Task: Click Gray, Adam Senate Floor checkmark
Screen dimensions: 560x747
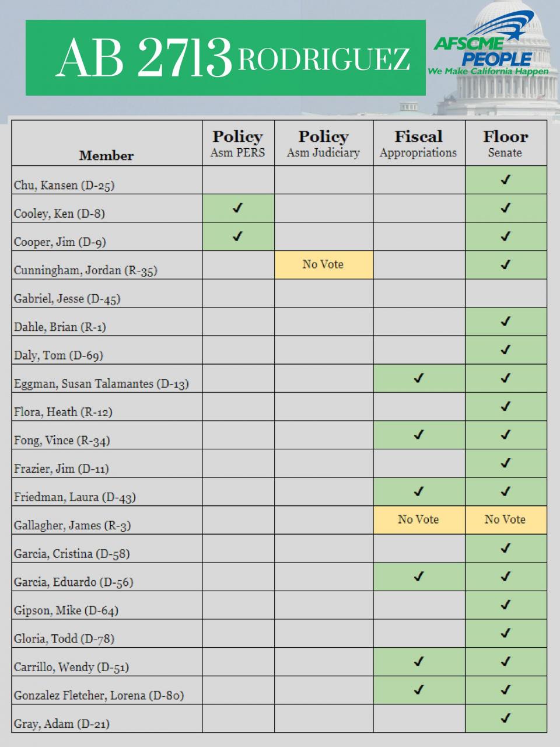Action: point(505,718)
